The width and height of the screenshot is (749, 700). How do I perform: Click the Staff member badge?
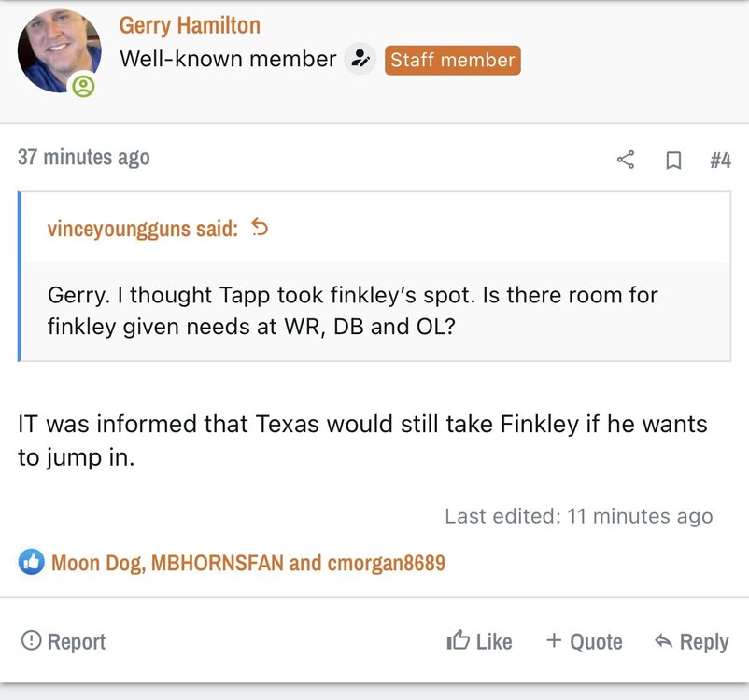pyautogui.click(x=453, y=61)
